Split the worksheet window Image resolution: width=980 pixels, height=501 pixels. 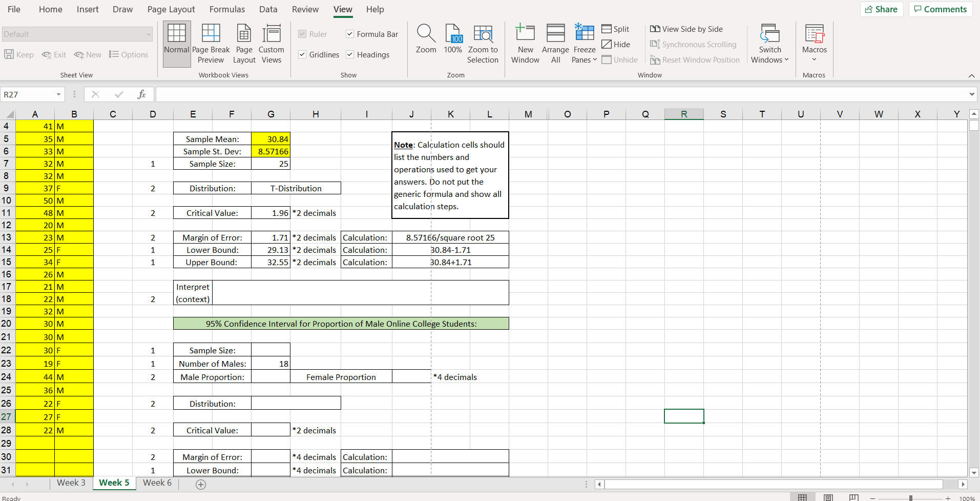(x=615, y=29)
